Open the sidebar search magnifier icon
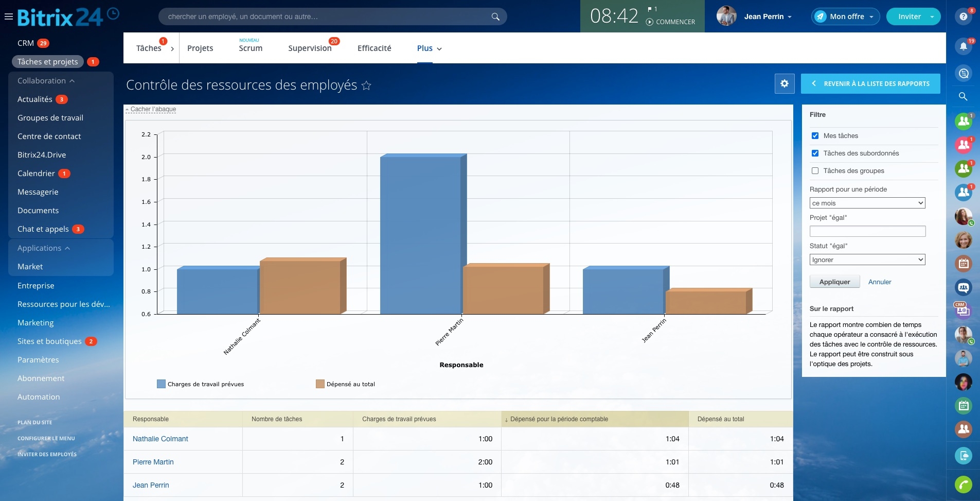The height and width of the screenshot is (501, 980). [x=963, y=96]
